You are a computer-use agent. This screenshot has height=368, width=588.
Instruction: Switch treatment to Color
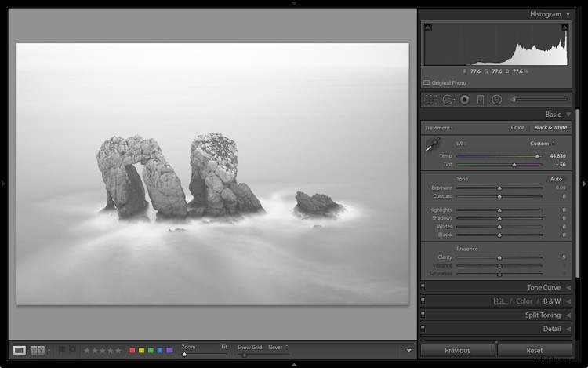tap(517, 128)
